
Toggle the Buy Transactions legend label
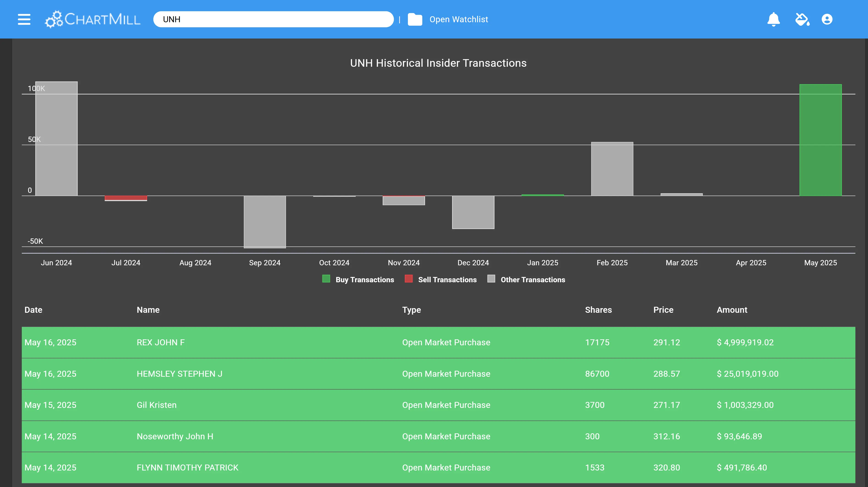point(365,279)
